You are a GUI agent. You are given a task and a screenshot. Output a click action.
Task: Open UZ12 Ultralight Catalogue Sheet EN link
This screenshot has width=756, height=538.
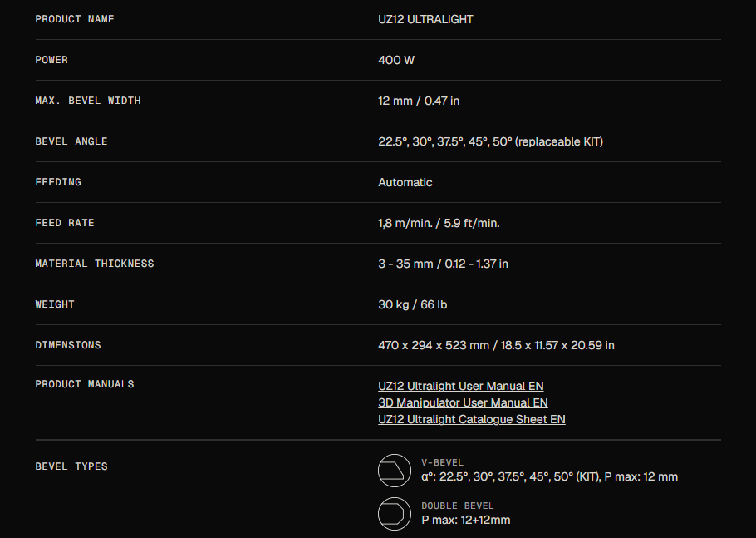[x=472, y=419]
